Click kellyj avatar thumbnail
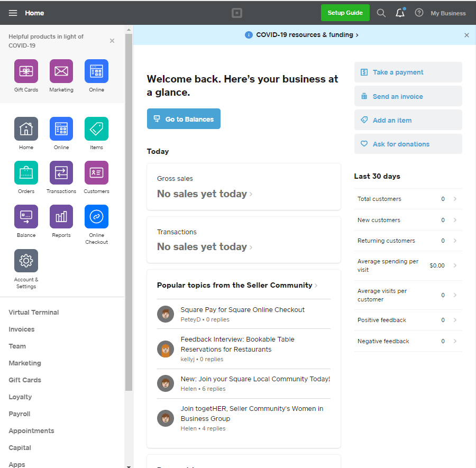Screen dimensions: 476x468 [x=166, y=349]
